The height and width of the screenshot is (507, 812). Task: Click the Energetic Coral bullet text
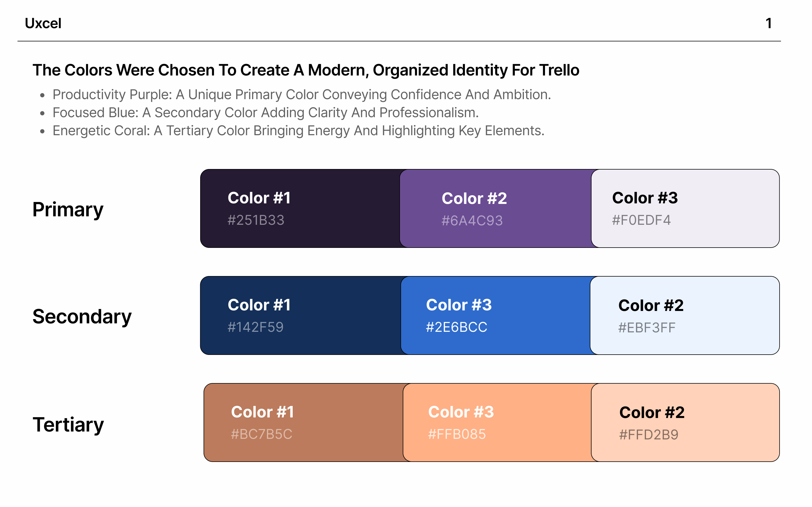point(298,131)
